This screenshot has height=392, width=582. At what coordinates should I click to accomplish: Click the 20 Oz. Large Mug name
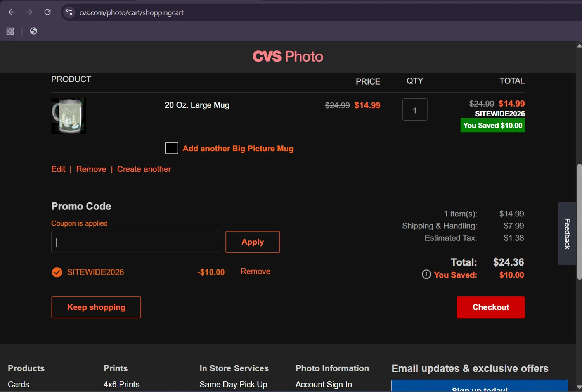coord(197,105)
